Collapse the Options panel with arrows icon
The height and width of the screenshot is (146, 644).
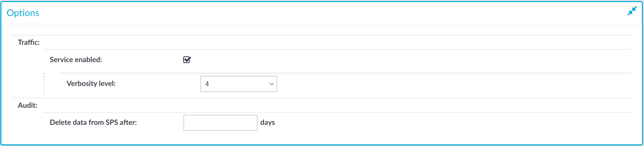click(632, 11)
